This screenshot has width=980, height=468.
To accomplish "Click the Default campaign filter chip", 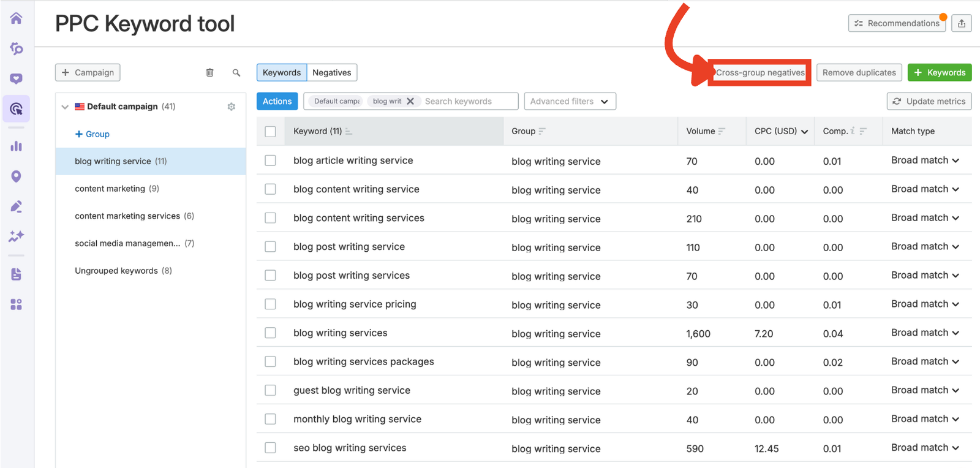I will (336, 101).
